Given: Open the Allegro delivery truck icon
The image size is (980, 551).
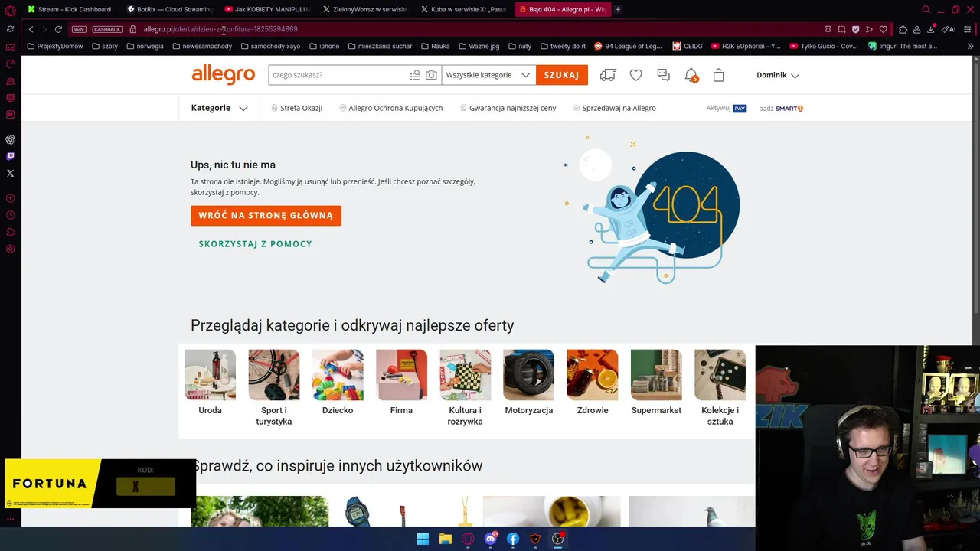Looking at the screenshot, I should (x=608, y=75).
